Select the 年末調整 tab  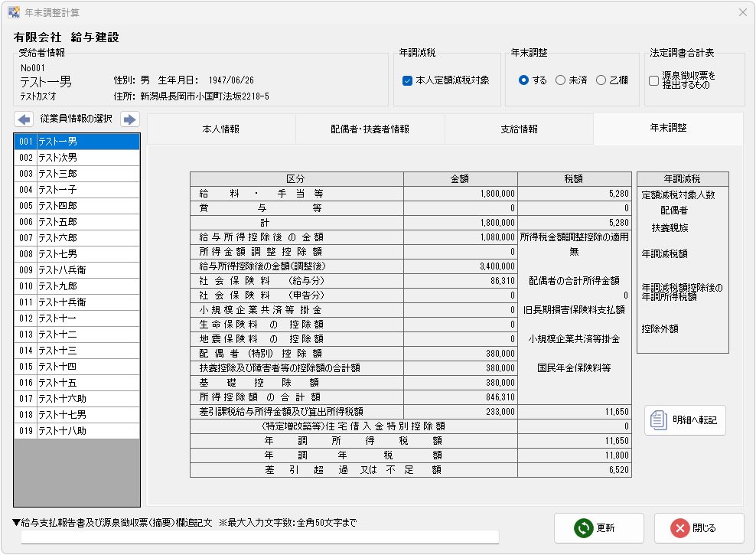coord(667,128)
